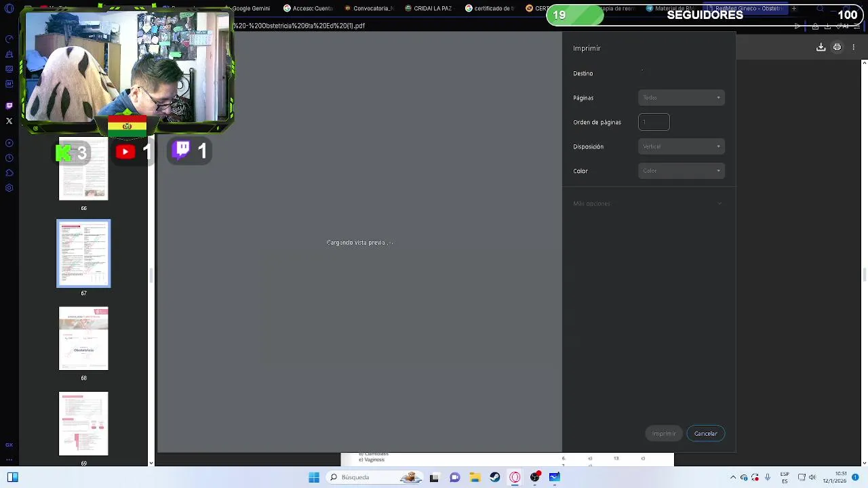
Task: Click the GX icon near the sidebar bottom
Action: click(x=9, y=445)
